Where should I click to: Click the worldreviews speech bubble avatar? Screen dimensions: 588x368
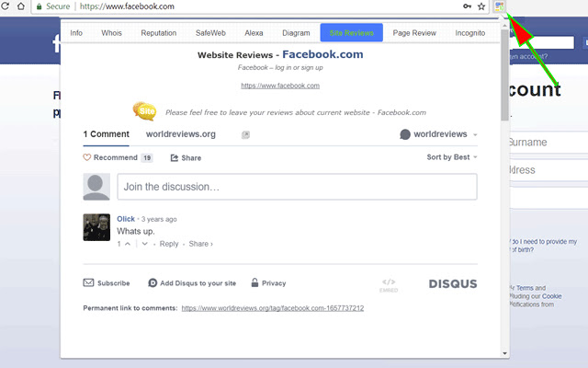[405, 134]
